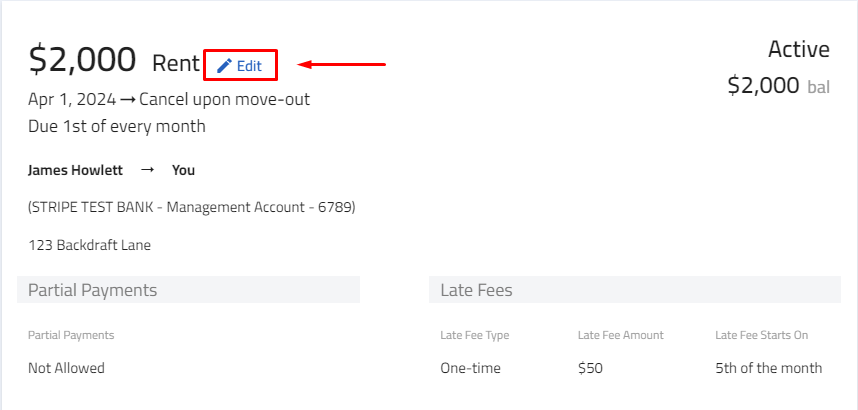Click the pencil icon beside Edit
This screenshot has width=858, height=410.
point(224,66)
